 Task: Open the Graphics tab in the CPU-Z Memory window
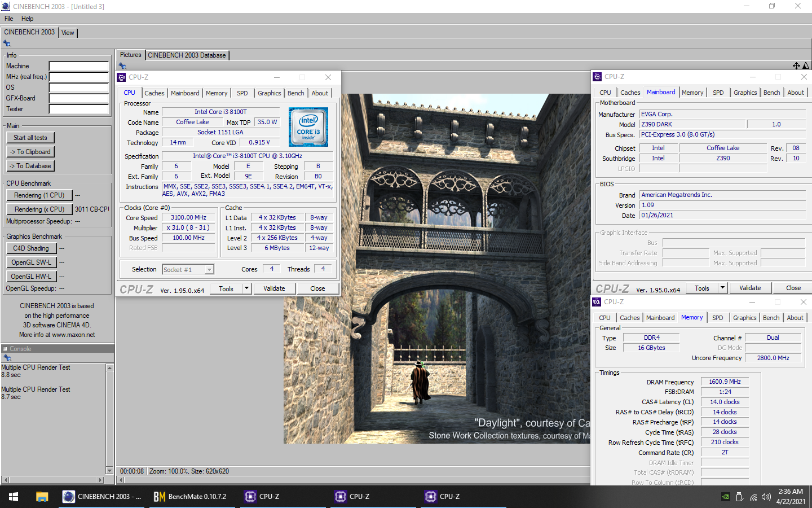745,318
